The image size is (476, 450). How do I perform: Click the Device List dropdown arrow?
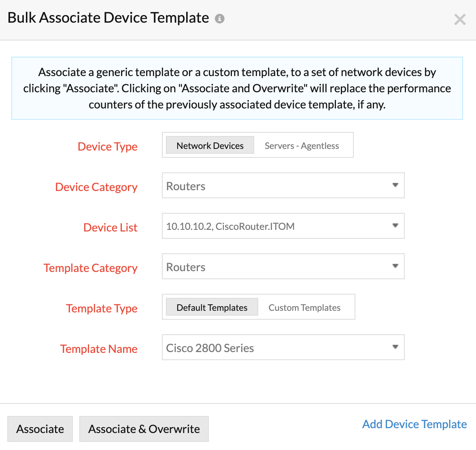point(395,226)
